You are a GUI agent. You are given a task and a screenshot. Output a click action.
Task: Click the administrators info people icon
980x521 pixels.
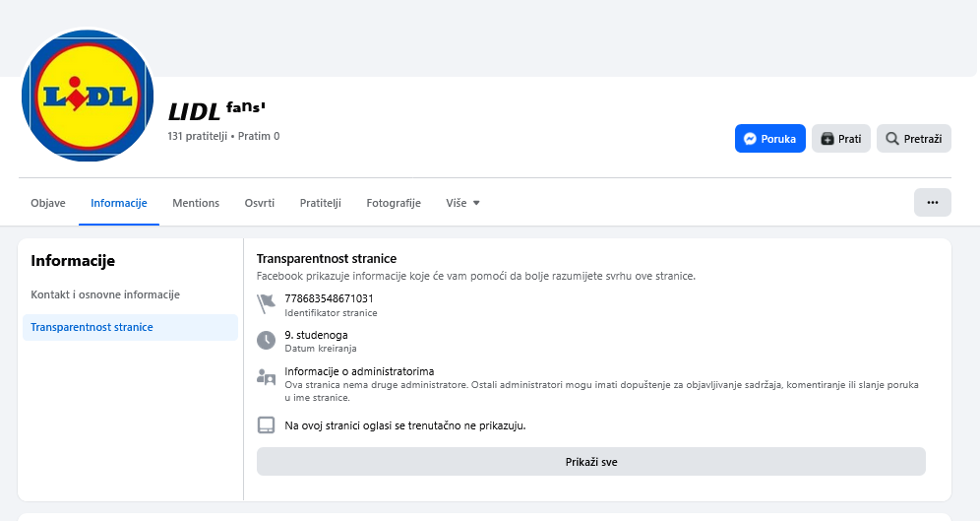point(266,376)
